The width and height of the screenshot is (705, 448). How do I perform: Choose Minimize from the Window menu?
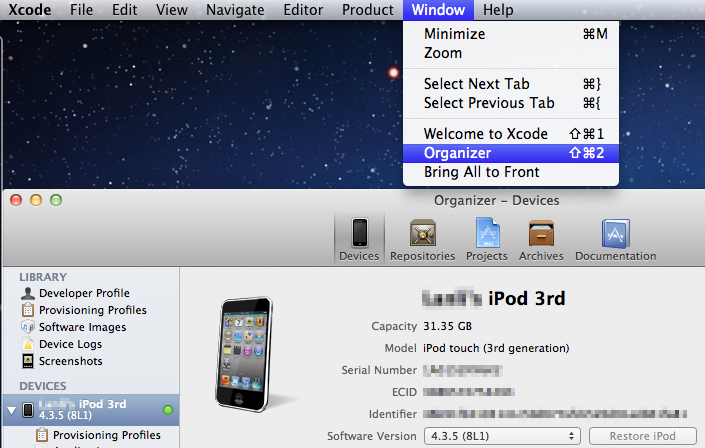tap(511, 34)
